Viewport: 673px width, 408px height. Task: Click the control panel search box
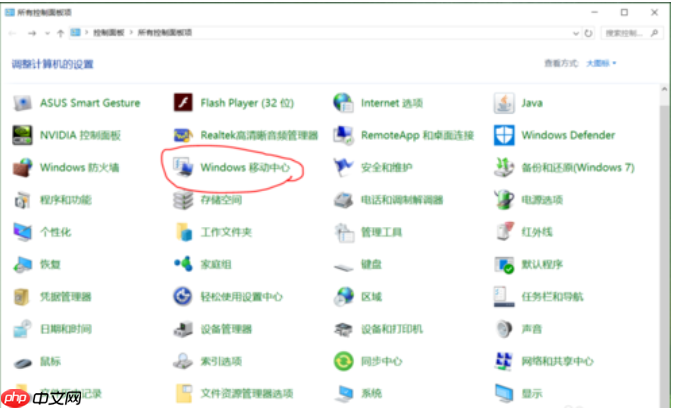tap(631, 33)
